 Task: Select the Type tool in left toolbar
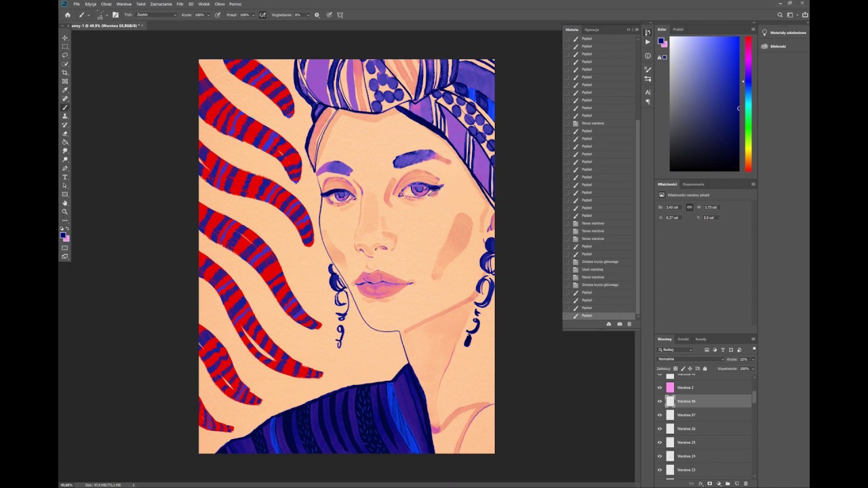(x=65, y=177)
